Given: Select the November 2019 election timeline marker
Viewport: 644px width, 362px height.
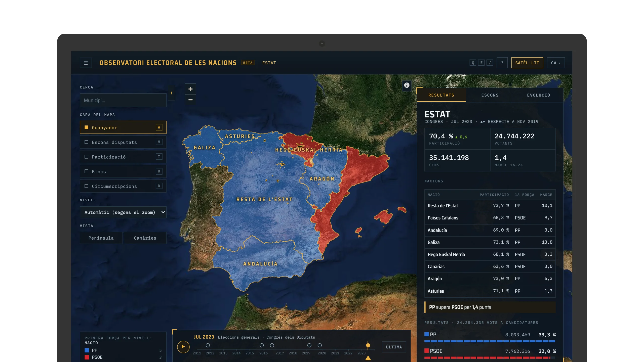Looking at the screenshot, I should coord(320,345).
